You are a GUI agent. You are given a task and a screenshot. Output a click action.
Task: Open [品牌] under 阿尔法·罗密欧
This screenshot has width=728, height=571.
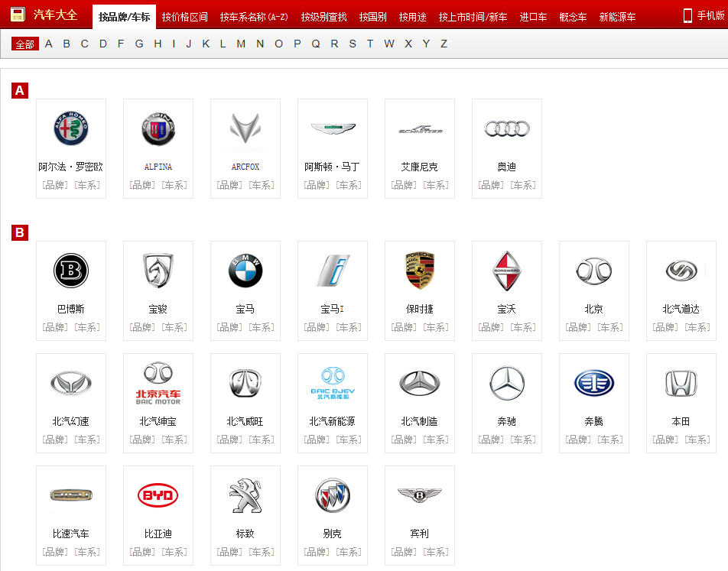tap(55, 185)
